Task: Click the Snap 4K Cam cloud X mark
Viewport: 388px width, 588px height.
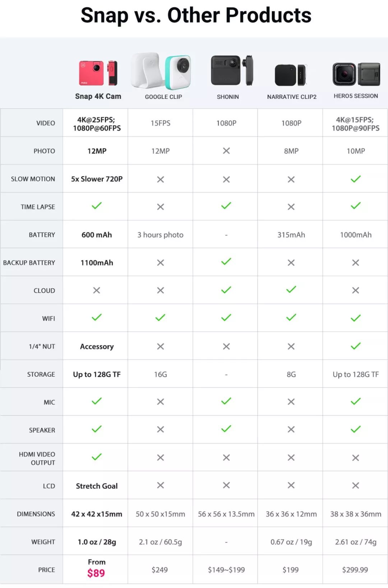Action: [x=97, y=290]
